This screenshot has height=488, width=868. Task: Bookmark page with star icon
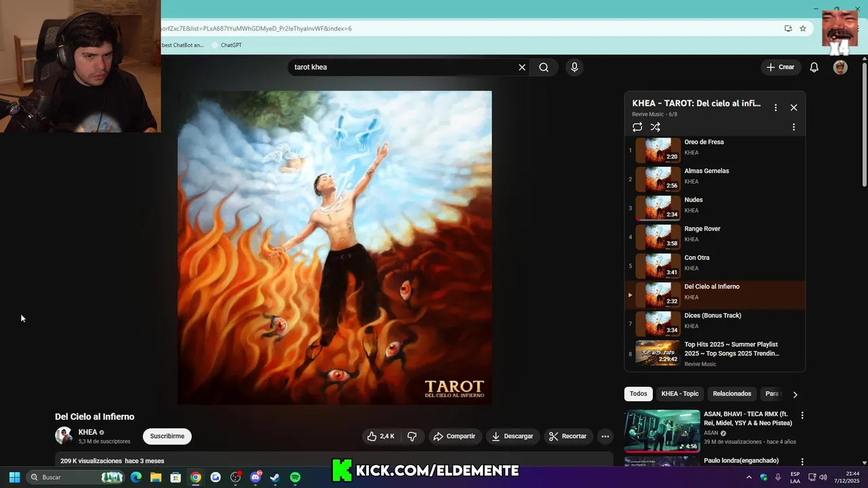pyautogui.click(x=803, y=28)
